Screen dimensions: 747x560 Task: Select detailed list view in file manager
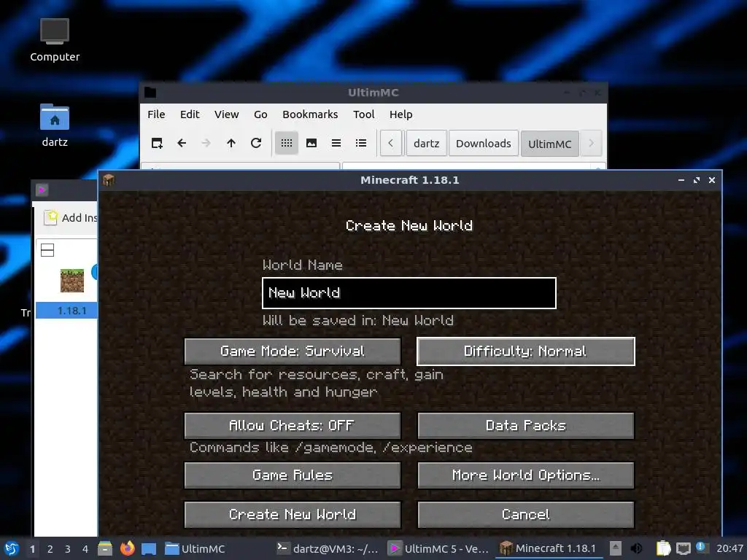(x=361, y=143)
